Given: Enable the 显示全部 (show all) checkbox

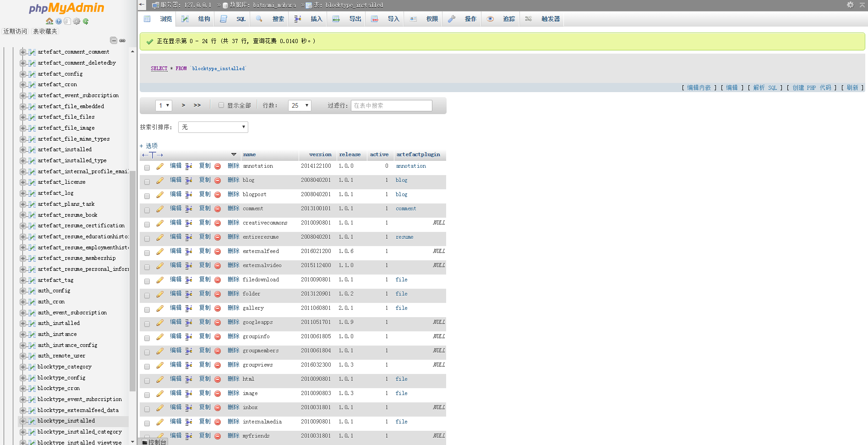Looking at the screenshot, I should click(x=221, y=105).
